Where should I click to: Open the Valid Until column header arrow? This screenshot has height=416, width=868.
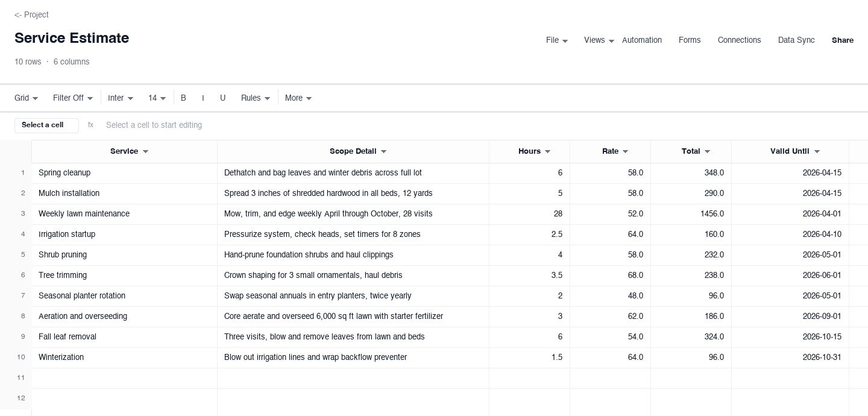point(817,152)
